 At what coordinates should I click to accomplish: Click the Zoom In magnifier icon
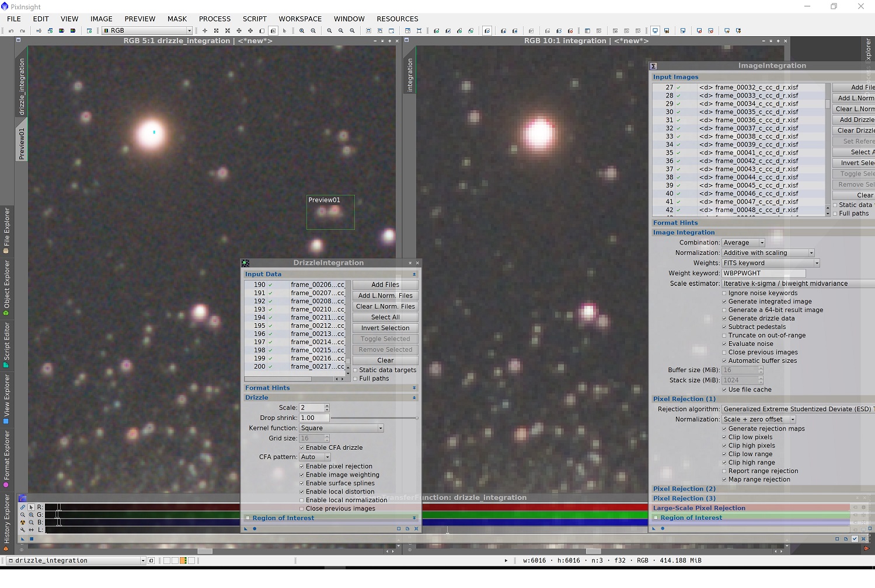[x=302, y=31]
